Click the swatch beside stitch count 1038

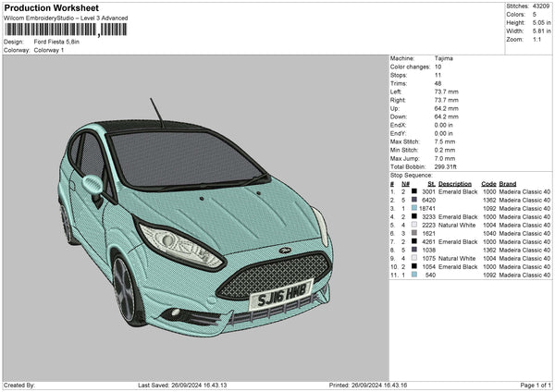[414, 250]
